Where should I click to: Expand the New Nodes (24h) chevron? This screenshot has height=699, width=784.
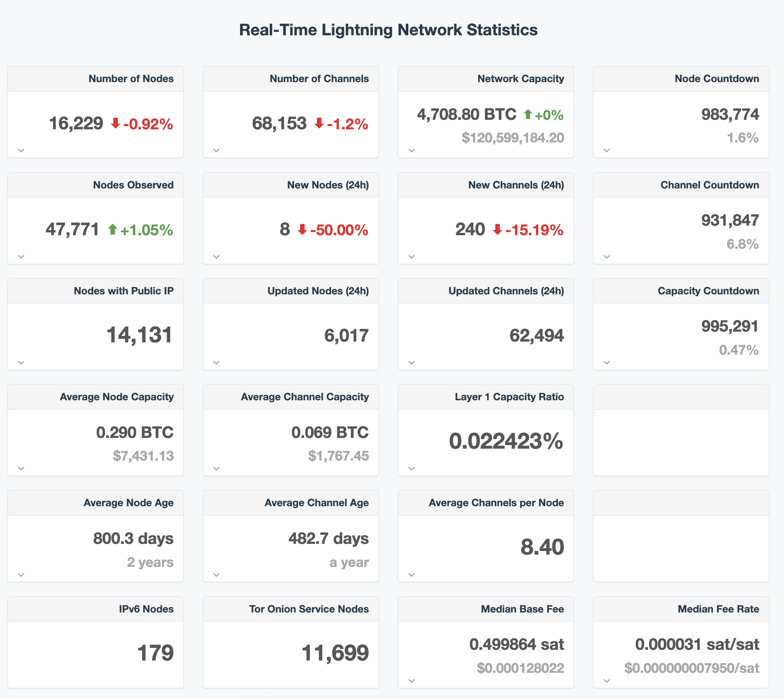point(216,257)
